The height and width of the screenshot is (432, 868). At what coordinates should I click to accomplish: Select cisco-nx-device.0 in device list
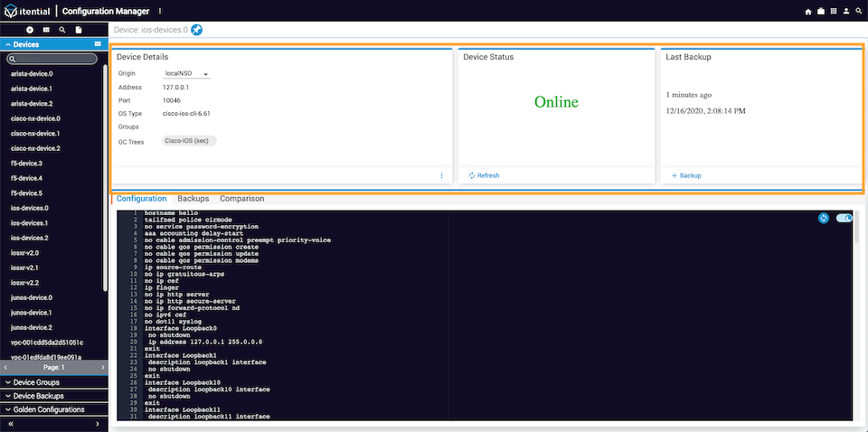[x=35, y=118]
